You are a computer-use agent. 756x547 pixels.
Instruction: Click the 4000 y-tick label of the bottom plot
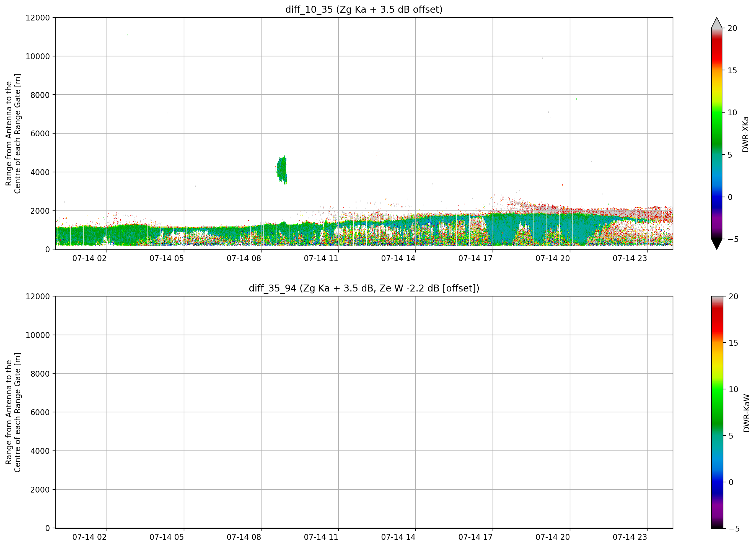[40, 451]
